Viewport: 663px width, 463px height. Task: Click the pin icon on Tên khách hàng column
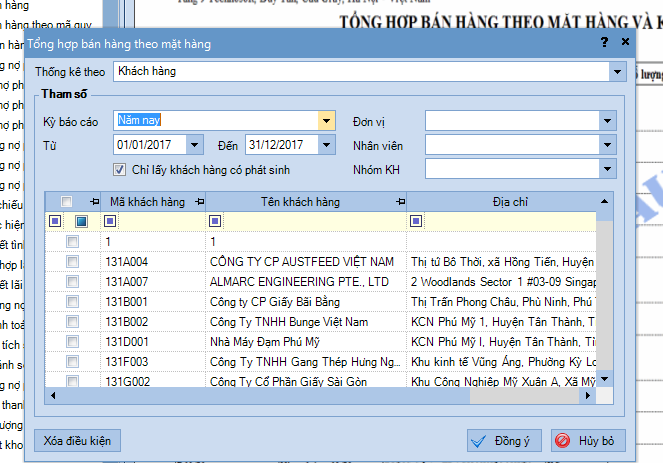[x=401, y=202]
